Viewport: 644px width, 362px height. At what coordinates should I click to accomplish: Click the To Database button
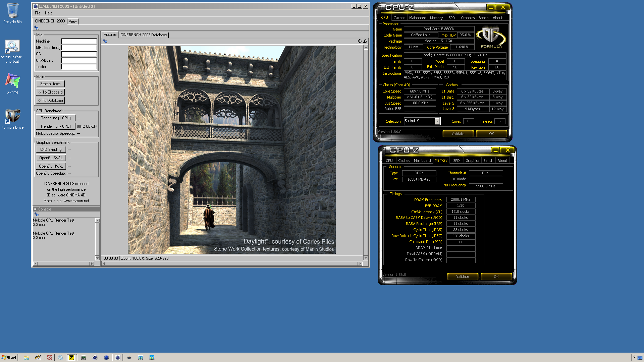(x=50, y=101)
